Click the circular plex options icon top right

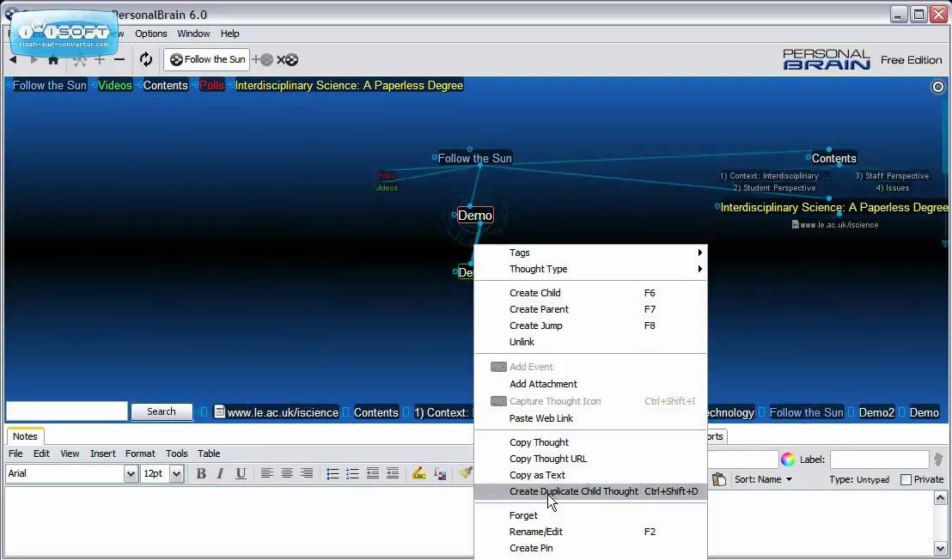click(x=938, y=87)
